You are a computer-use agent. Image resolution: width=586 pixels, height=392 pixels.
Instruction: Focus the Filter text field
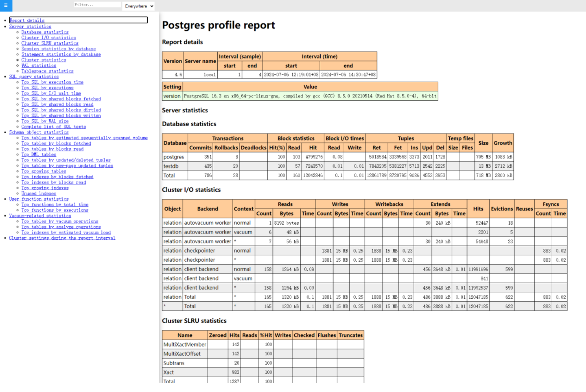[x=97, y=5]
